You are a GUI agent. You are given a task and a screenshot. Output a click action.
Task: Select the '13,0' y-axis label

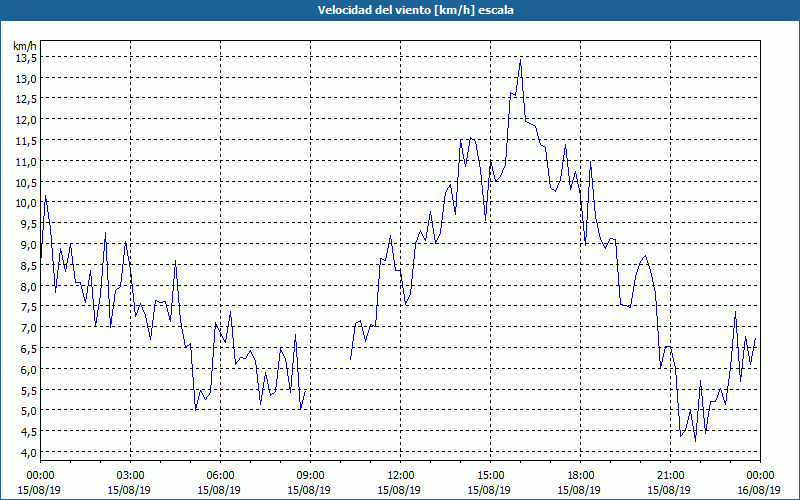tap(26, 79)
